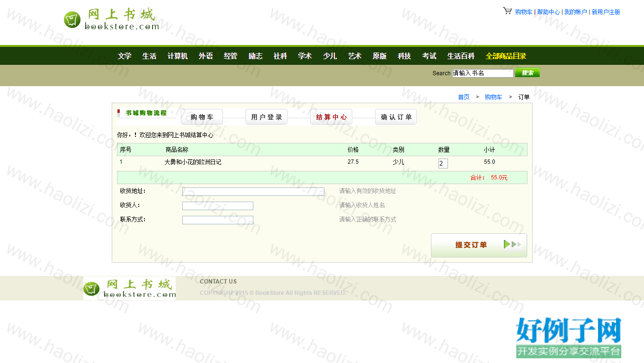
Task: Select the 生活 category
Action: [149, 56]
